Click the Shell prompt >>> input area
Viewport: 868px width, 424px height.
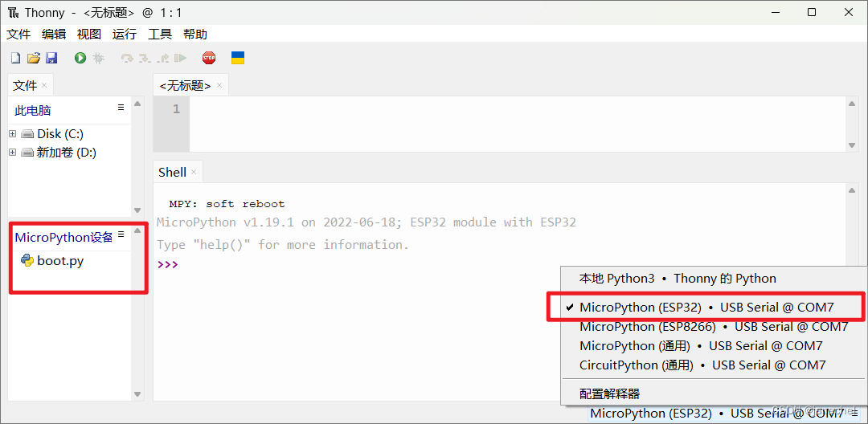tap(167, 264)
